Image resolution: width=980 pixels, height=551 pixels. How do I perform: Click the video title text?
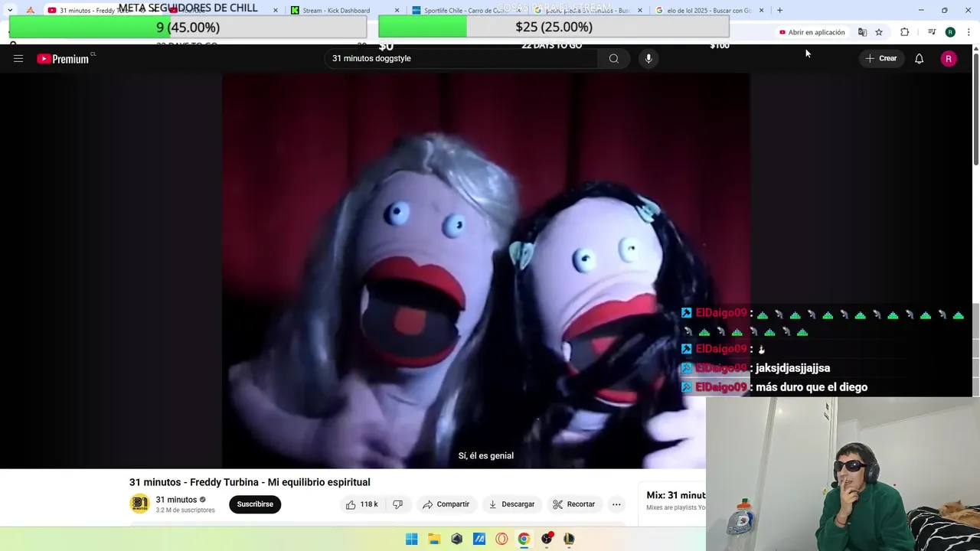(x=250, y=482)
